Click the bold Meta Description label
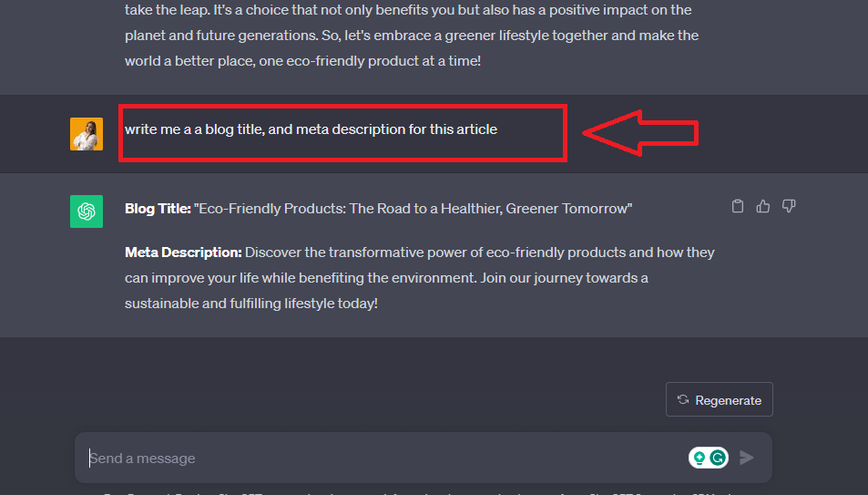The width and height of the screenshot is (868, 495). tap(183, 253)
